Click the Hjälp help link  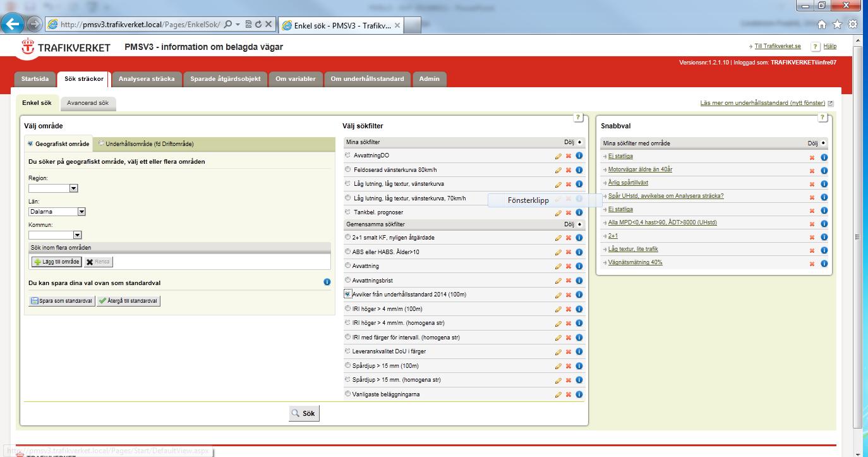(829, 46)
